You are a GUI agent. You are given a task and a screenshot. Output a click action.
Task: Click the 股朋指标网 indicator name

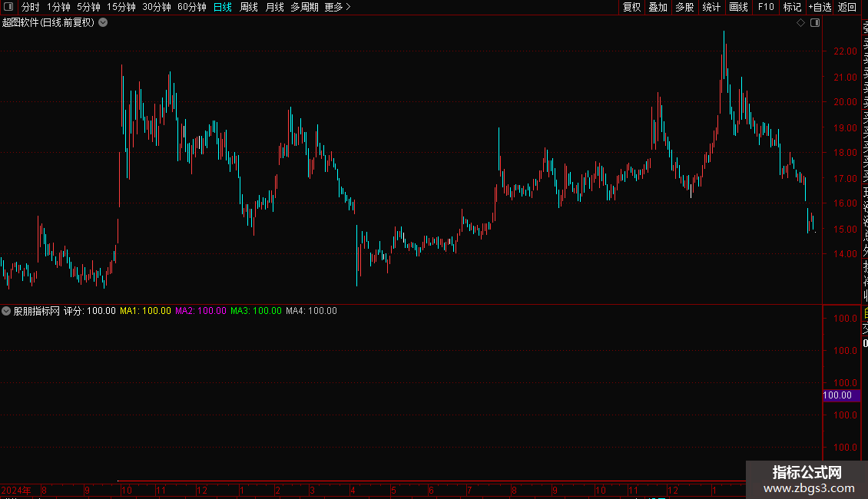coord(37,311)
